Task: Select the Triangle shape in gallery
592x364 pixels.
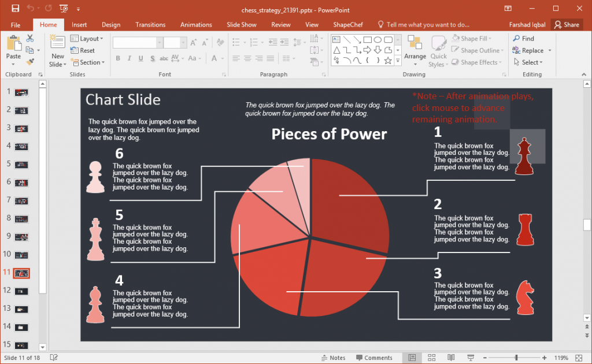Action: [x=336, y=50]
